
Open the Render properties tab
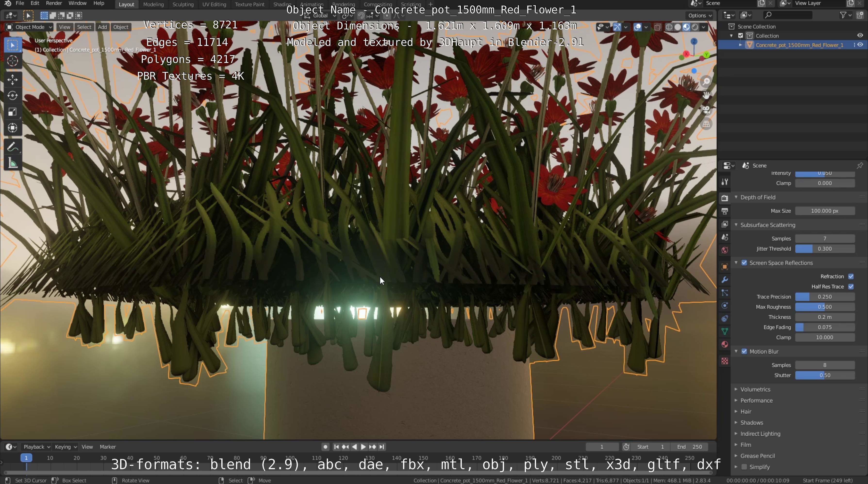coord(725,198)
